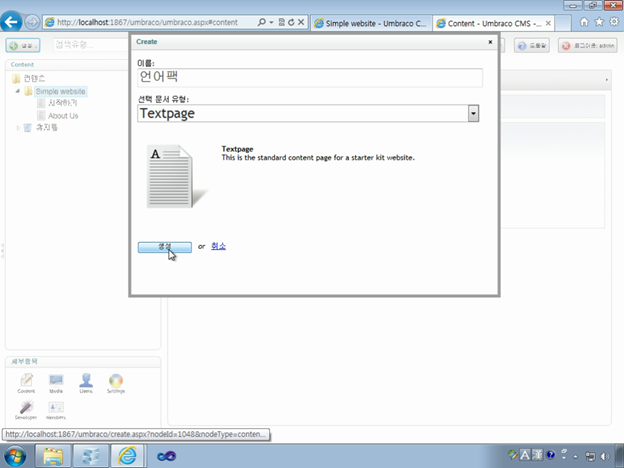624x468 pixels.
Task: Click the IME A language indicator
Action: click(x=525, y=454)
